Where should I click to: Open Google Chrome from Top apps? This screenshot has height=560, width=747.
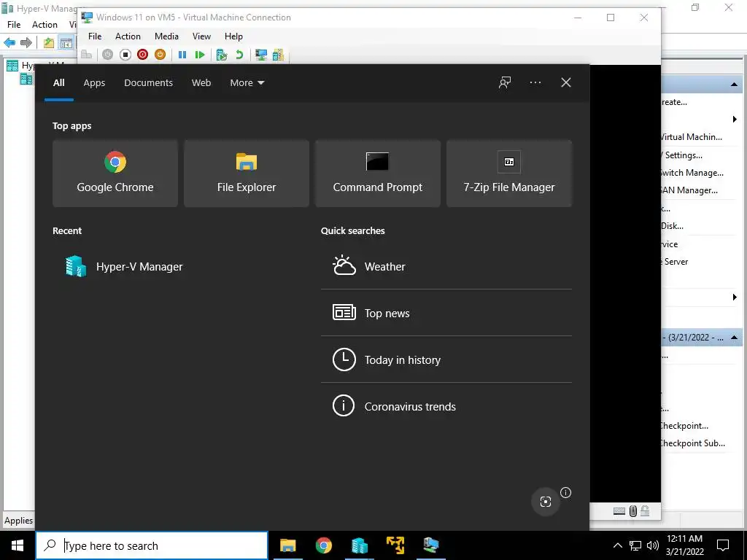tap(115, 174)
